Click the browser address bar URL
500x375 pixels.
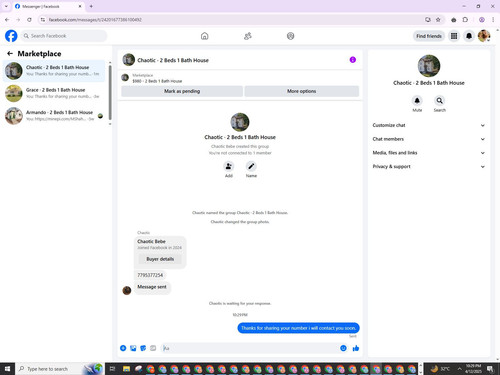(x=95, y=20)
